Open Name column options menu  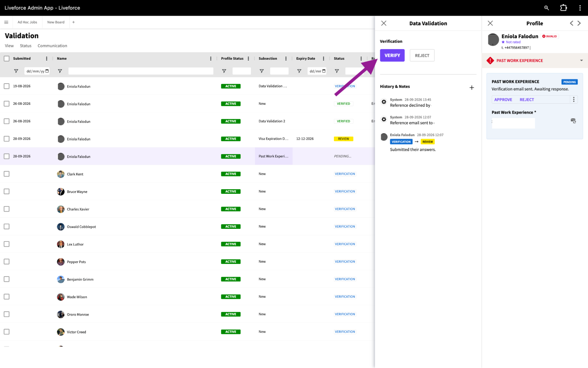[211, 59]
